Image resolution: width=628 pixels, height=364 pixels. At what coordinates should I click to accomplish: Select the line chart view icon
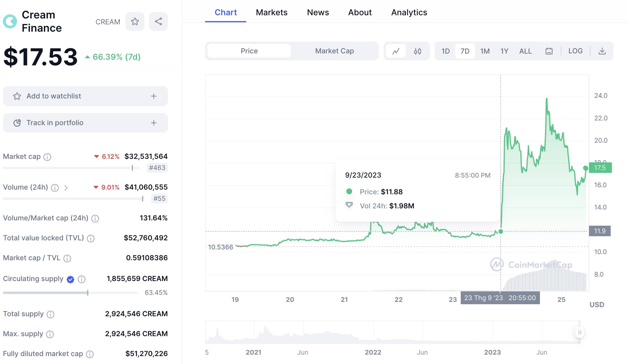click(396, 51)
